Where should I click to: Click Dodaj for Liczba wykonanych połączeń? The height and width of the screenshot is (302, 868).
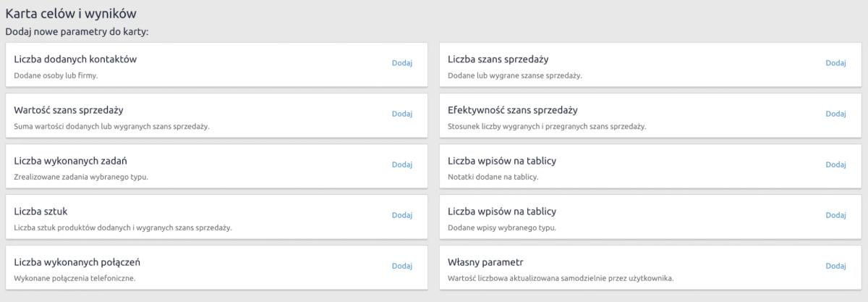[401, 266]
